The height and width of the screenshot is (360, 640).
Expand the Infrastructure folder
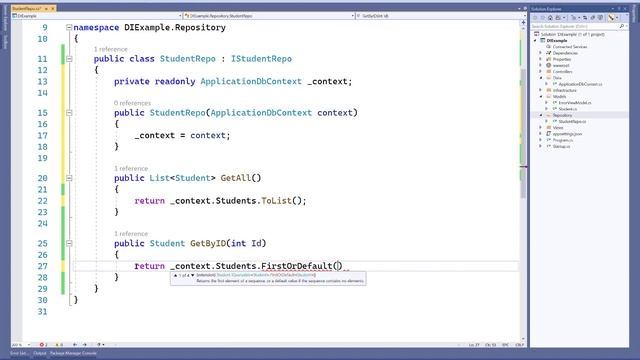point(541,90)
